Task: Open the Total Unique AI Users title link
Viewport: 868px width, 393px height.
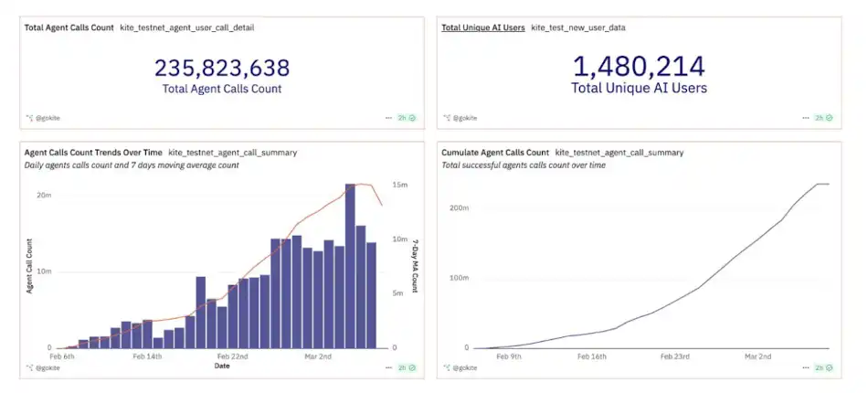Action: [482, 27]
